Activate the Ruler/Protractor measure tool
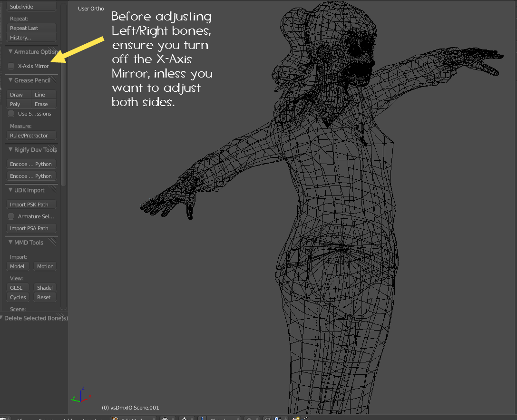The height and width of the screenshot is (420, 517). point(31,136)
